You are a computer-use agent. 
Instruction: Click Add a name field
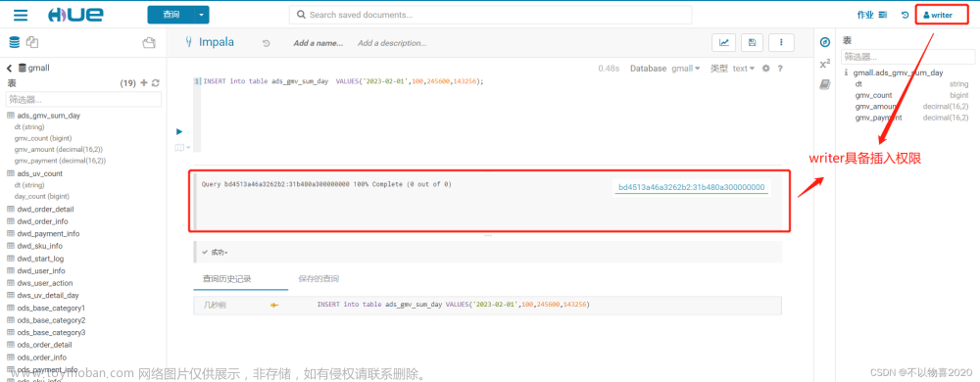pyautogui.click(x=318, y=43)
